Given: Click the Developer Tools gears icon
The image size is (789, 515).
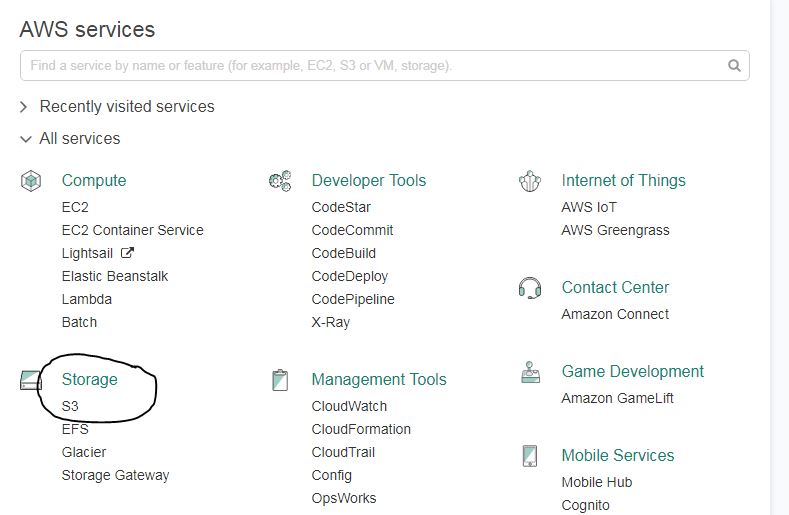Looking at the screenshot, I should tap(280, 181).
